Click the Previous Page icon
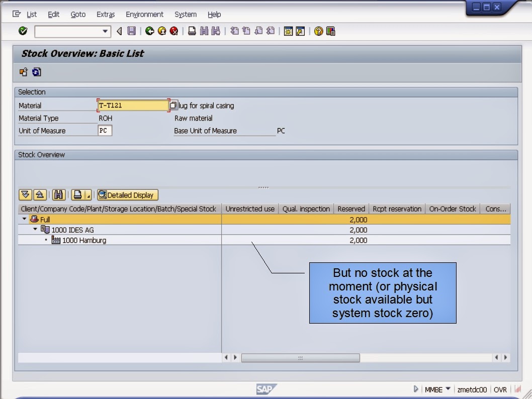532x399 pixels. tap(246, 31)
